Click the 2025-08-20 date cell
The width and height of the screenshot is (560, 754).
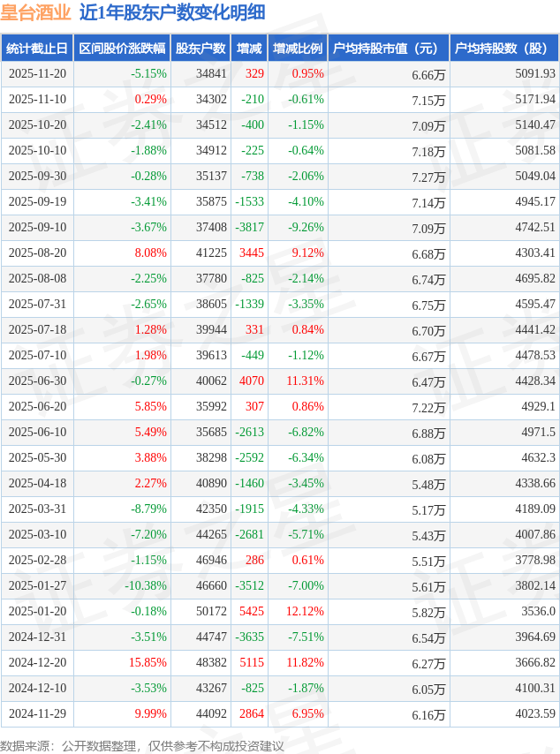pos(37,253)
